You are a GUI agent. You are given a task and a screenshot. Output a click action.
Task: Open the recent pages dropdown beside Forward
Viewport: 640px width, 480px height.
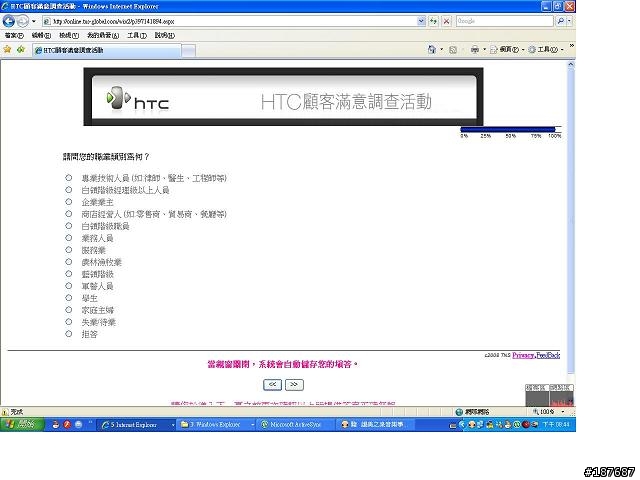click(x=34, y=21)
